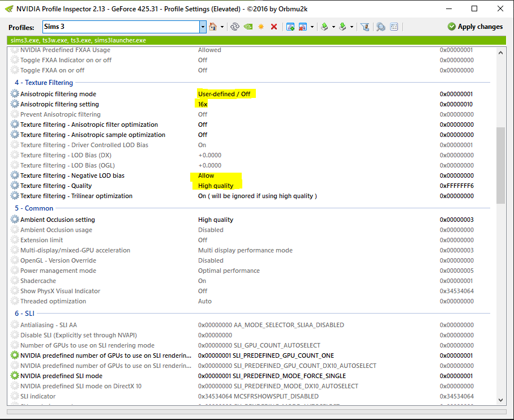Select High quality value for Texture filtering - Quality

click(216, 186)
